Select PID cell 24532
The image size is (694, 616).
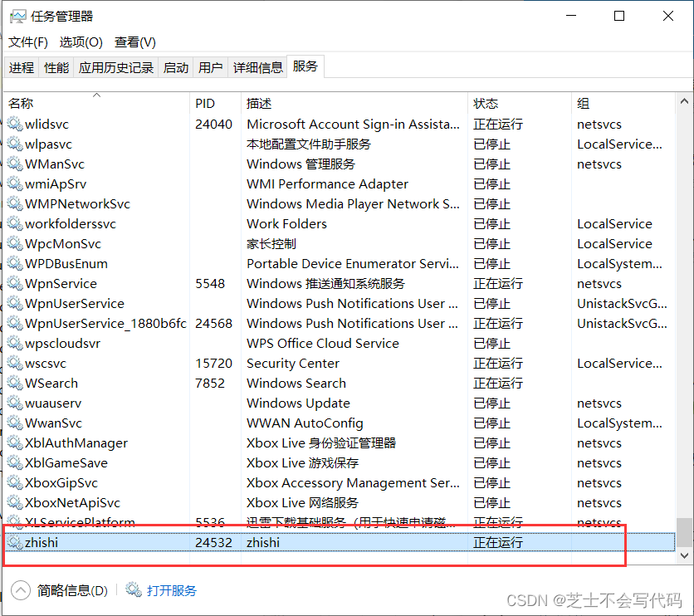(x=214, y=542)
